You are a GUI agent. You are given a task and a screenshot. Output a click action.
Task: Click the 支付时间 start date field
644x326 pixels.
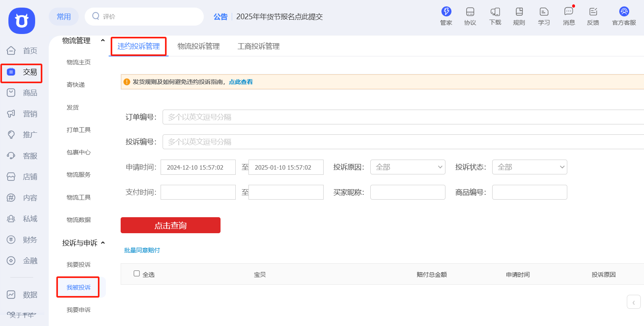pos(198,192)
